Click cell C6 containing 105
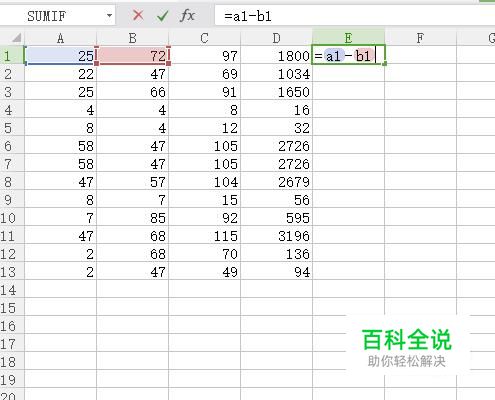 pyautogui.click(x=204, y=145)
